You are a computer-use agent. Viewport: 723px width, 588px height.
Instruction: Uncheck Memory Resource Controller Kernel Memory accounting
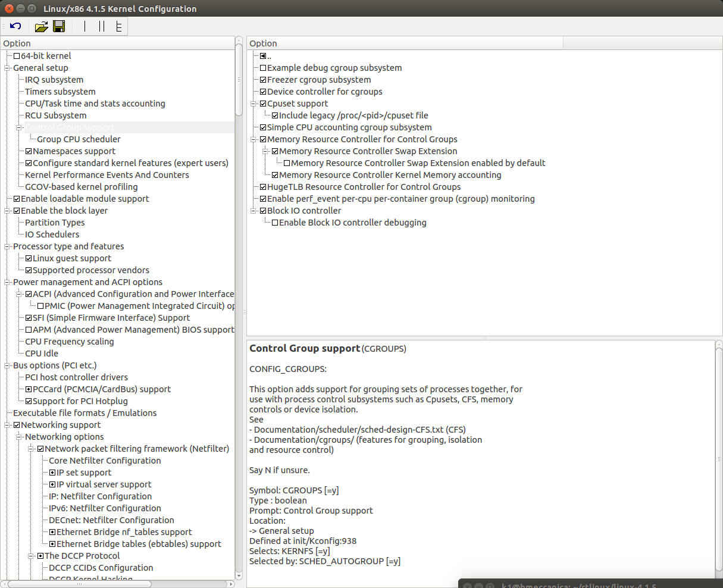tap(275, 175)
